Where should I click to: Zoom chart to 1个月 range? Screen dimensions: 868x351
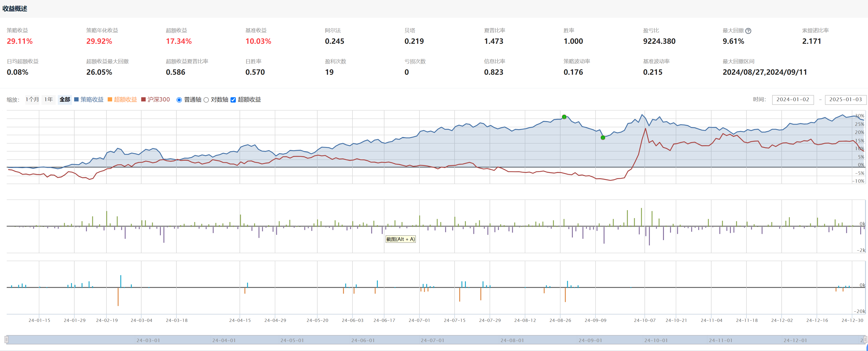(32, 99)
